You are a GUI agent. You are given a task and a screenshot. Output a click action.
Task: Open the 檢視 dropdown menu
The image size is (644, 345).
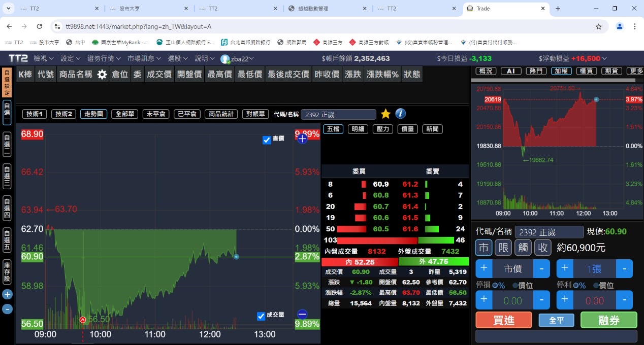tap(44, 58)
